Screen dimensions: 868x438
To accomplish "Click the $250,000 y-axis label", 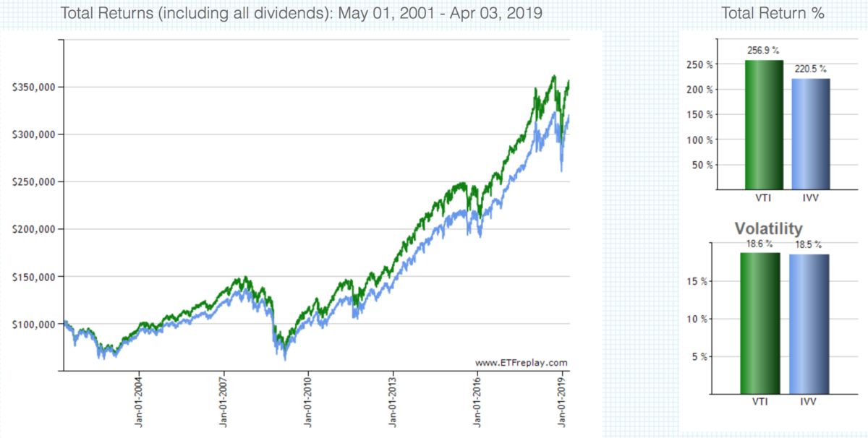I will 33,181.
